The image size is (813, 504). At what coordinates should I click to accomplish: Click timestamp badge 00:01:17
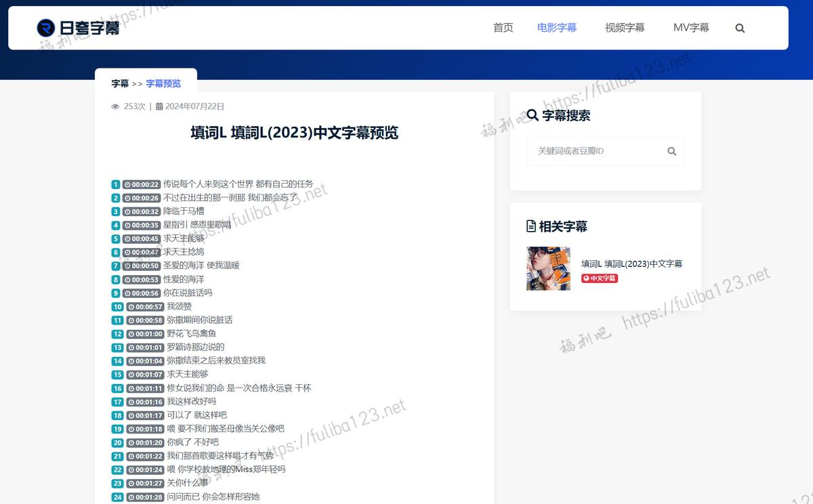(x=146, y=415)
